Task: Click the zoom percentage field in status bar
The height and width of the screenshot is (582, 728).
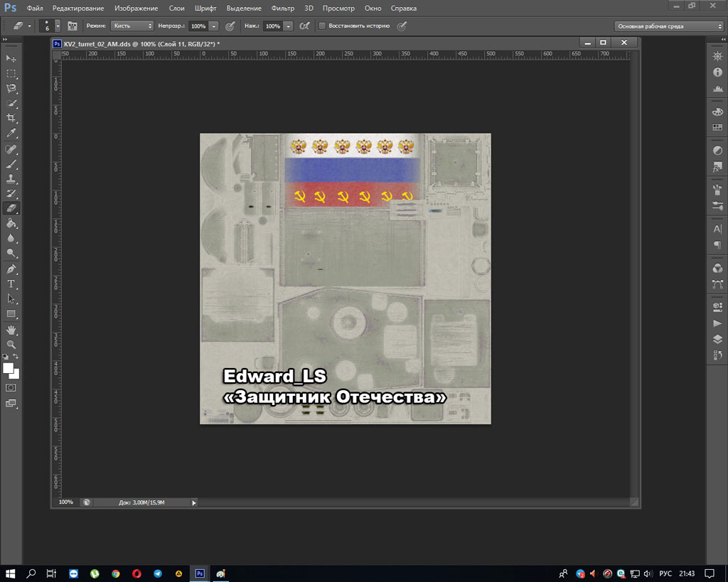Action: [x=66, y=502]
